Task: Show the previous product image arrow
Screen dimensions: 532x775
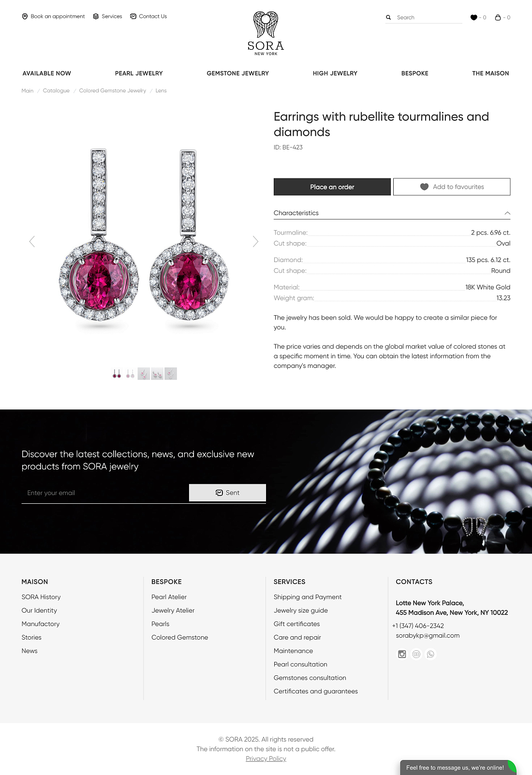Action: point(32,241)
